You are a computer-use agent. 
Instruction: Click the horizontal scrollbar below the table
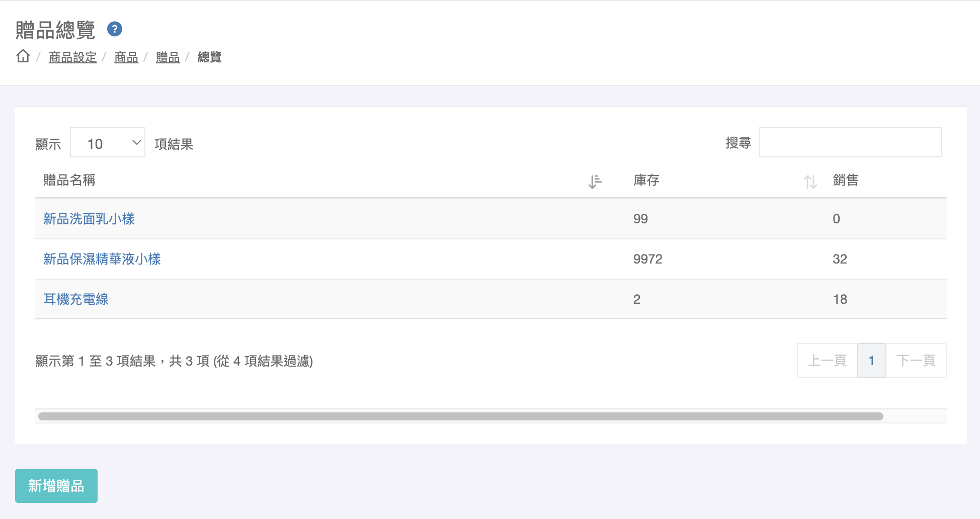[x=459, y=415]
